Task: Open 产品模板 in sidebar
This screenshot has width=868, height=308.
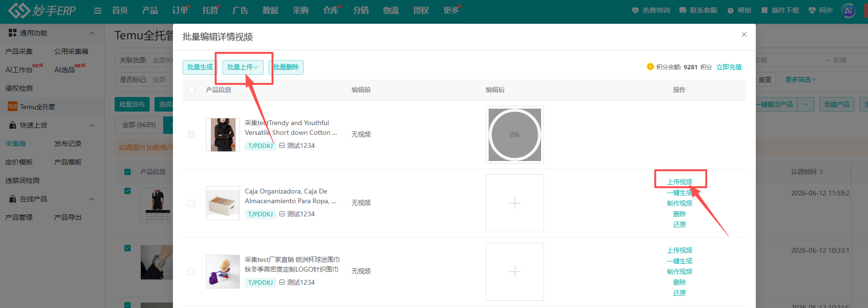Action: 68,162
